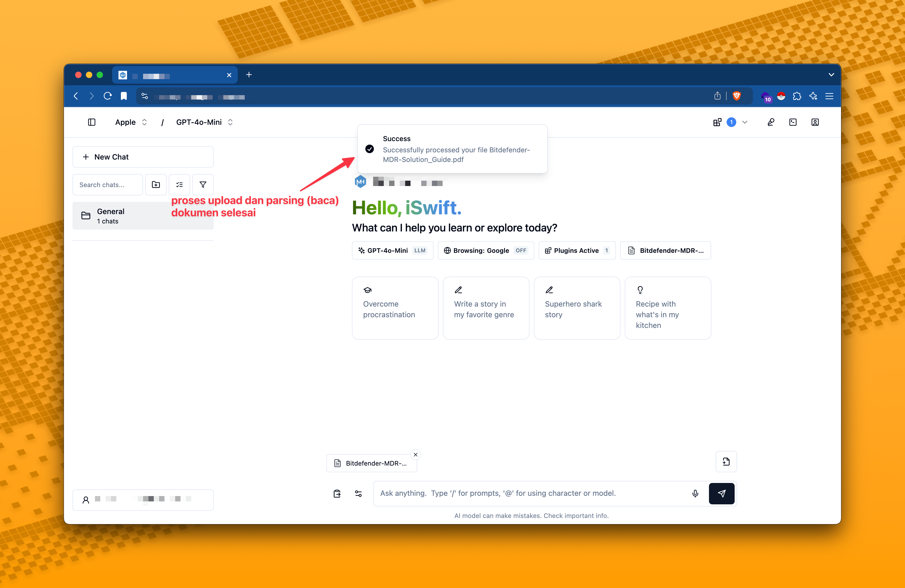Screen dimensions: 905x588
Task: Open the API key icon
Action: (x=770, y=122)
